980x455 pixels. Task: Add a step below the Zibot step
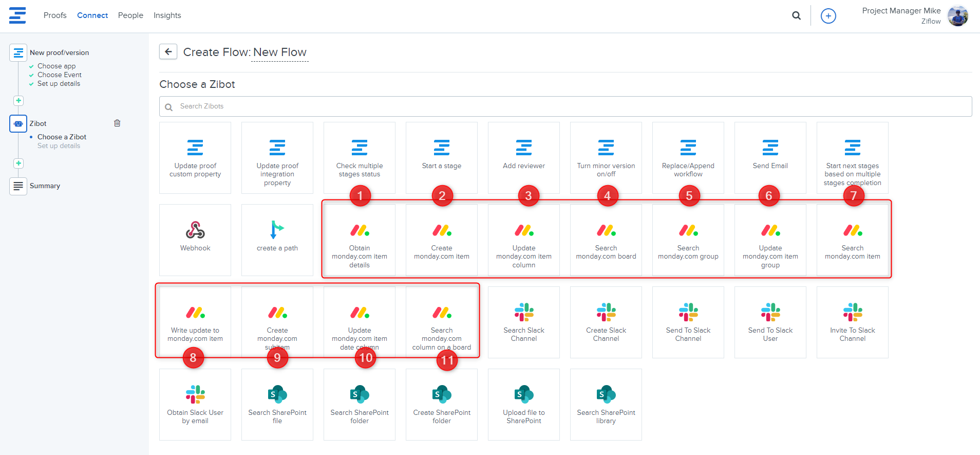pyautogui.click(x=18, y=163)
